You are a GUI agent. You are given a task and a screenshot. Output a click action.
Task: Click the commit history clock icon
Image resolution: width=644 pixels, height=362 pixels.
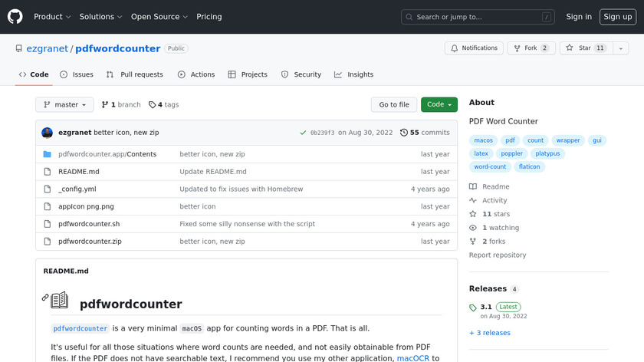pyautogui.click(x=404, y=133)
